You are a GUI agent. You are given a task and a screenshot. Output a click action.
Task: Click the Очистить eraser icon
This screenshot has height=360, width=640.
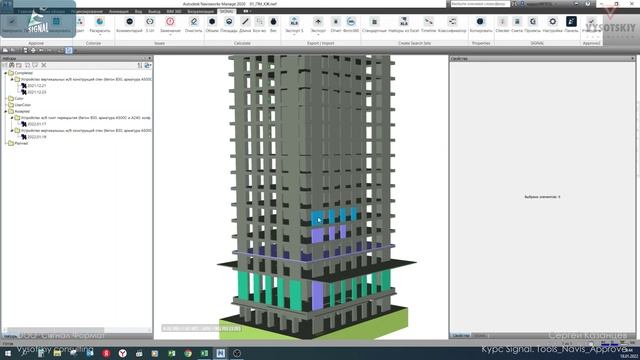coord(193,22)
